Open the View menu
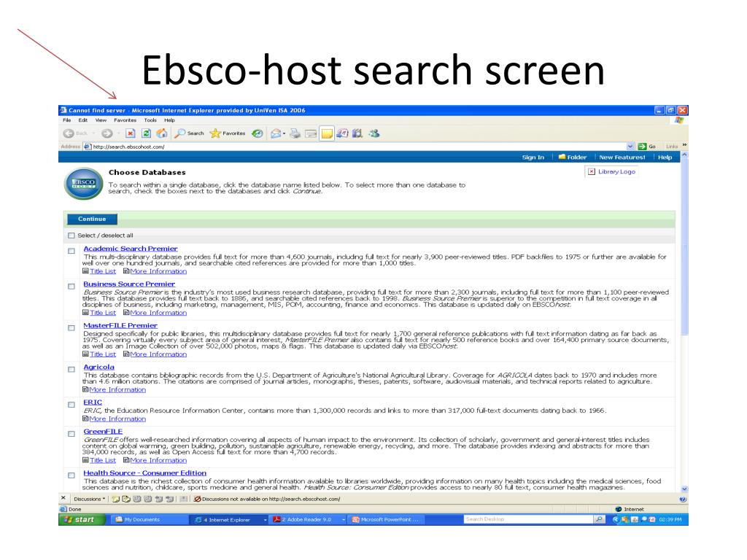The width and height of the screenshot is (747, 560). tap(101, 120)
